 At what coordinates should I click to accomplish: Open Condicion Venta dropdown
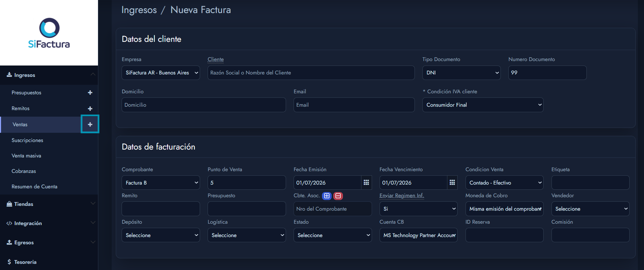pyautogui.click(x=504, y=183)
